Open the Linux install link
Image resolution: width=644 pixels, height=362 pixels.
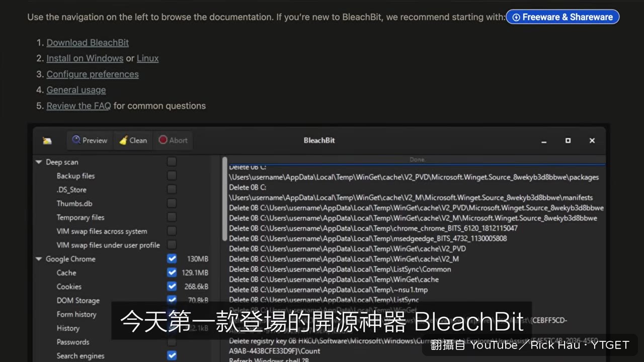point(147,58)
